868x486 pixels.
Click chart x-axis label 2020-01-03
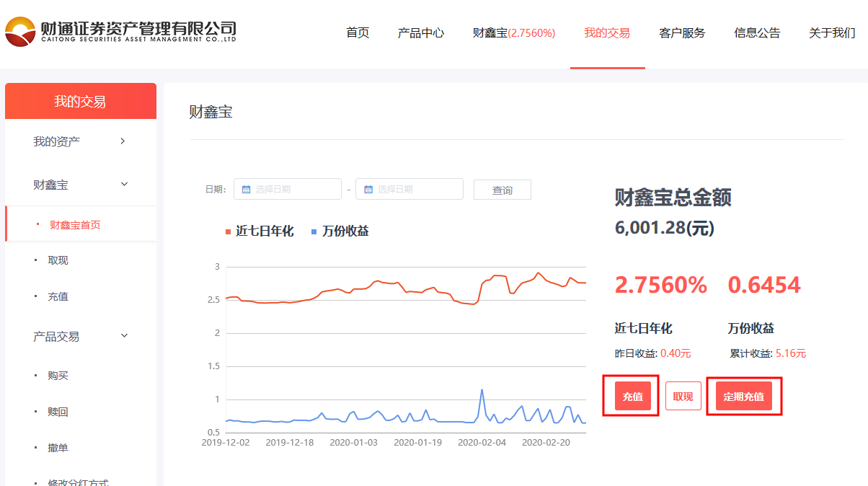coord(354,442)
